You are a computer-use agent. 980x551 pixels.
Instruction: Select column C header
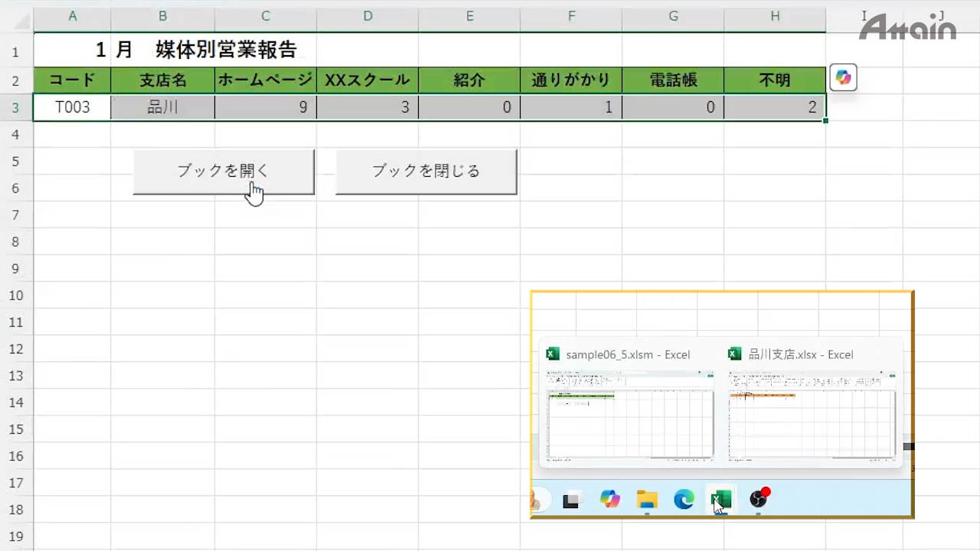(265, 16)
